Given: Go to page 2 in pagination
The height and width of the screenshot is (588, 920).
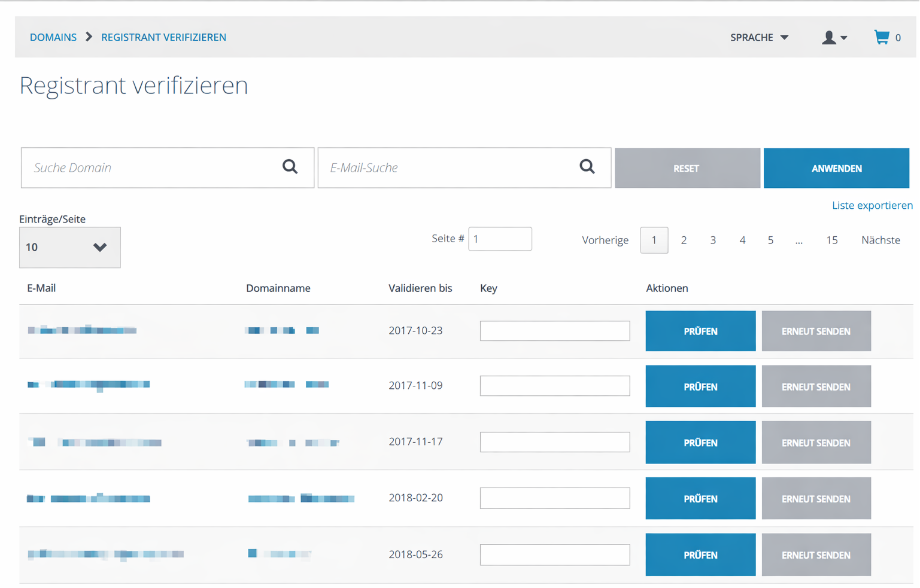Looking at the screenshot, I should point(684,240).
